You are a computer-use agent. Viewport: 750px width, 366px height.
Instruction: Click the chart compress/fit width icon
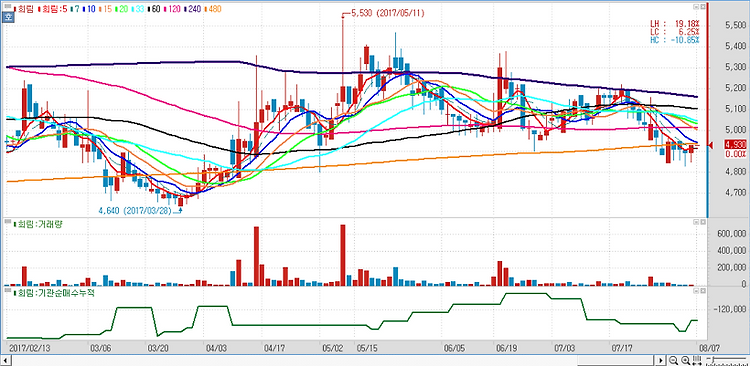pyautogui.click(x=696, y=360)
